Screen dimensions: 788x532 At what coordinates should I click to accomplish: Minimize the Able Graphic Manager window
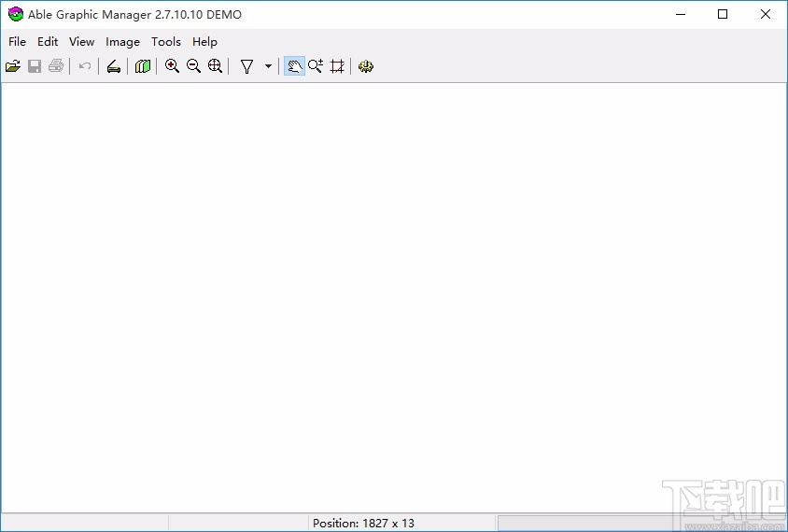pos(681,14)
